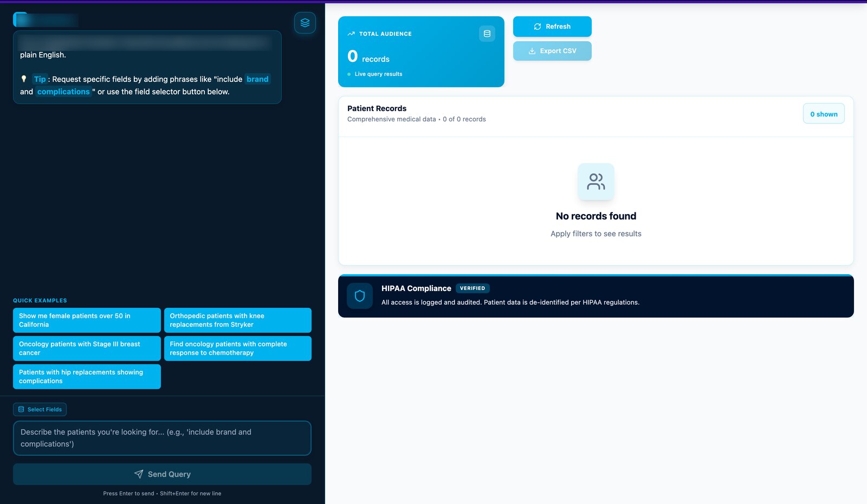Click the highlighted 'complications' keyword in tip
This screenshot has height=504, width=867.
pyautogui.click(x=63, y=92)
